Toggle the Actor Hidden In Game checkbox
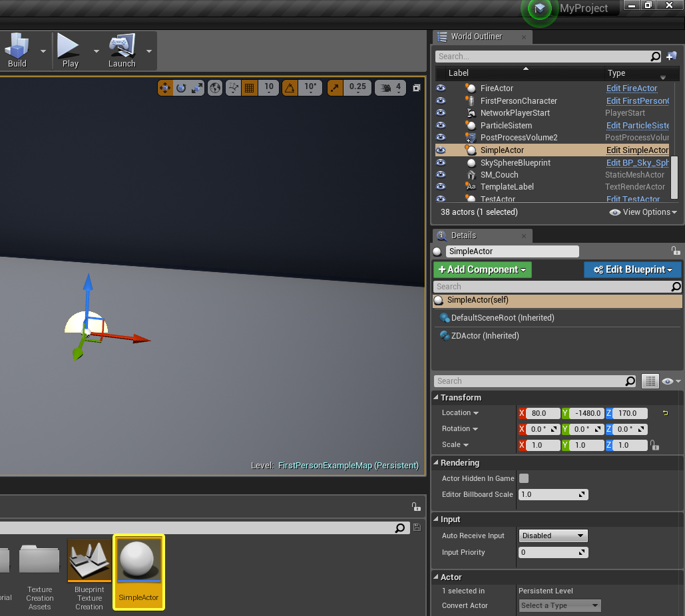Viewport: 685px width, 616px height. 524,478
